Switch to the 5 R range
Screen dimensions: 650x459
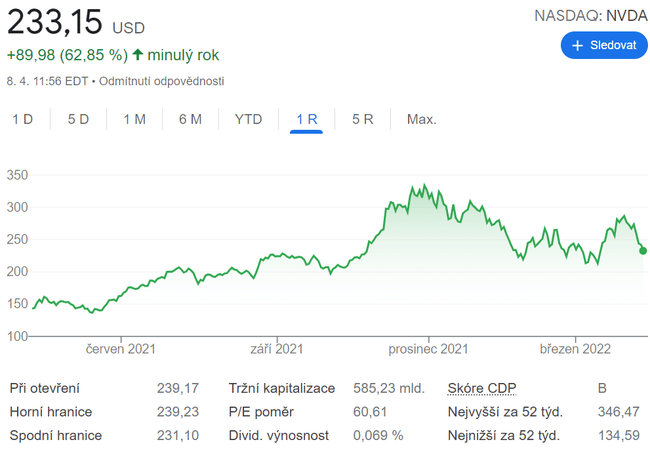362,119
